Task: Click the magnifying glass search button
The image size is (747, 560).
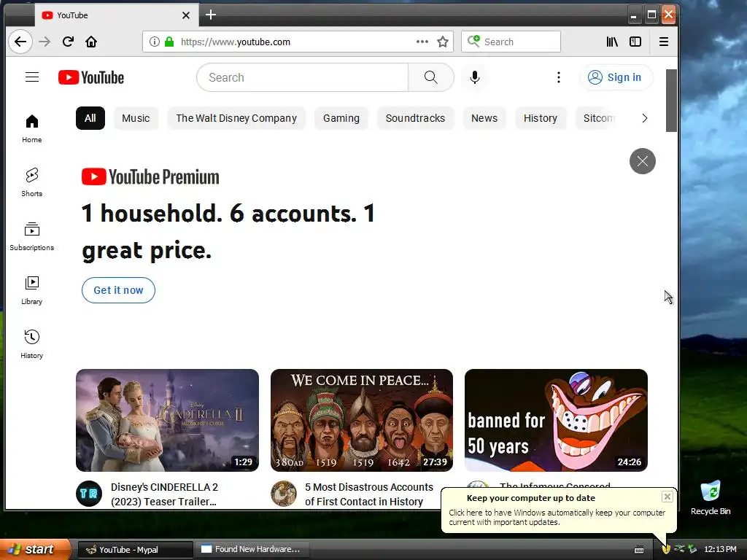Action: 430,77
